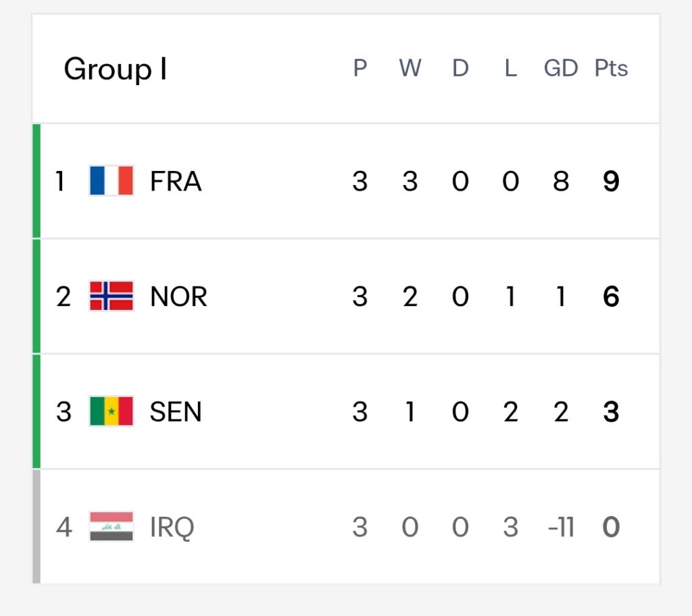Open the NOR team name
This screenshot has width=692, height=616.
(x=178, y=297)
